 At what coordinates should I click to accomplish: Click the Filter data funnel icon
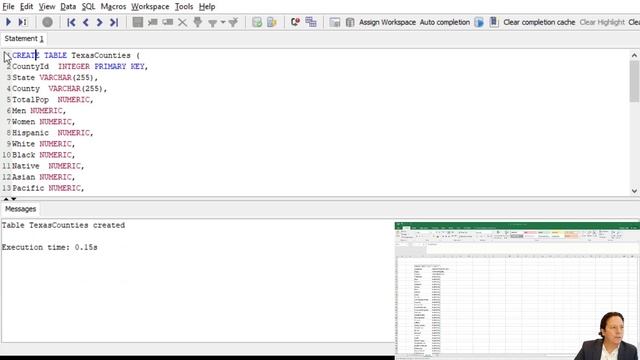212,23
